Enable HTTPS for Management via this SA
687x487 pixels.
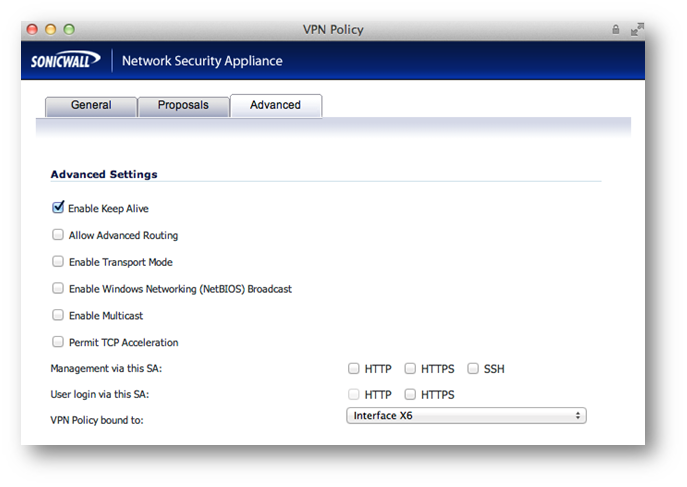[410, 368]
